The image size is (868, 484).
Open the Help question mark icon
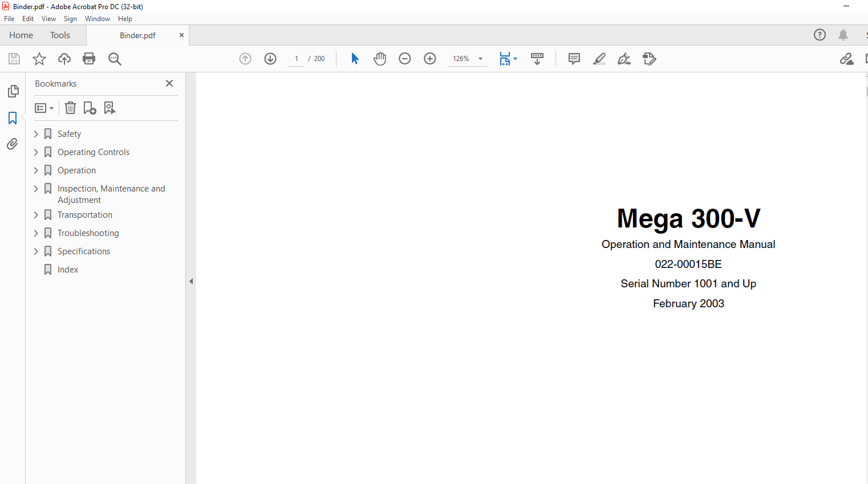click(x=820, y=35)
